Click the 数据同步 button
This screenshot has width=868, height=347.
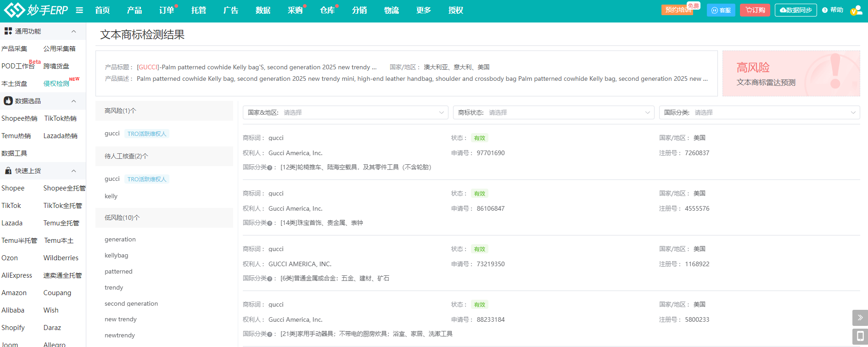click(796, 10)
